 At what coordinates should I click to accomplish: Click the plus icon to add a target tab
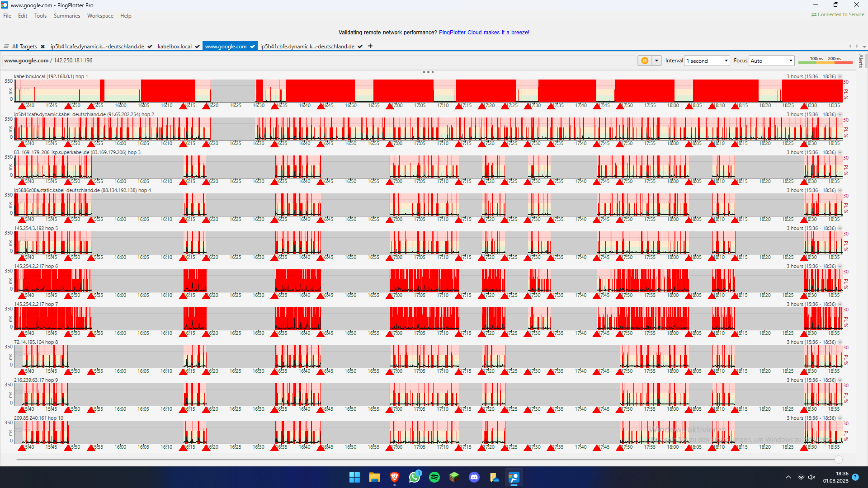pyautogui.click(x=370, y=46)
